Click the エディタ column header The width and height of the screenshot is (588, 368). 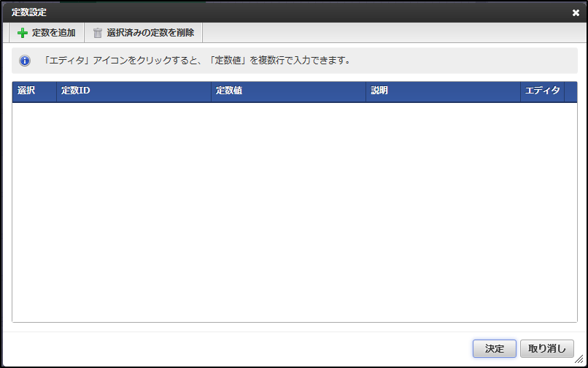click(542, 91)
